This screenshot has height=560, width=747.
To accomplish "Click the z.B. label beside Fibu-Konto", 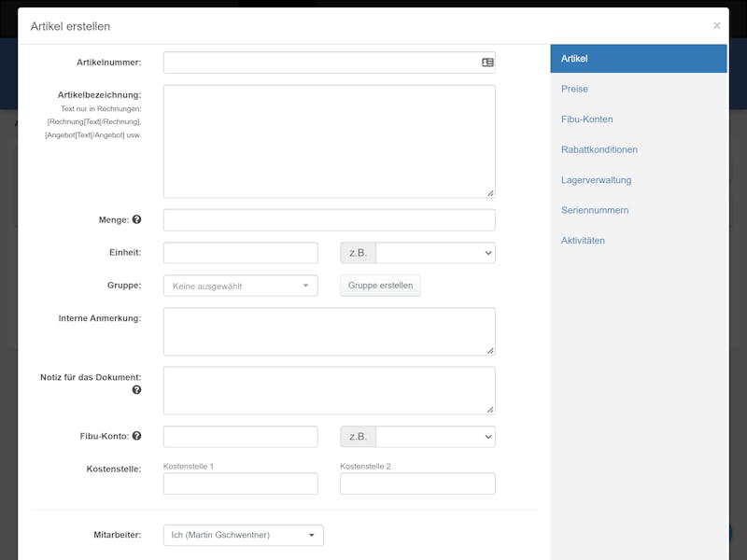I will [358, 437].
